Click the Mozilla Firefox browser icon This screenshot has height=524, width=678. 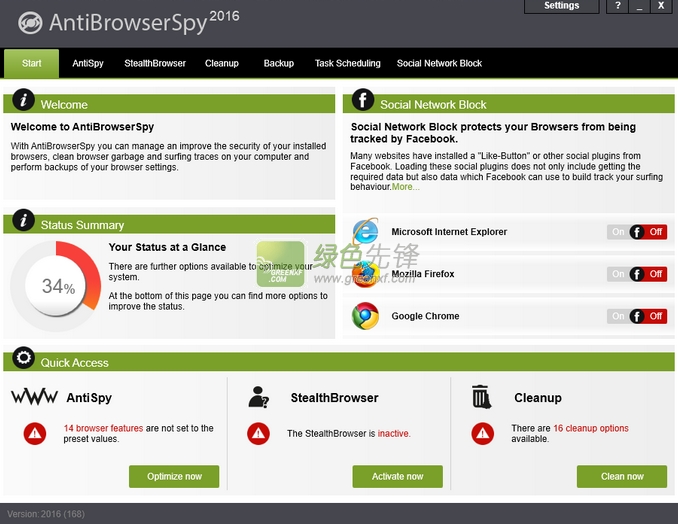365,274
